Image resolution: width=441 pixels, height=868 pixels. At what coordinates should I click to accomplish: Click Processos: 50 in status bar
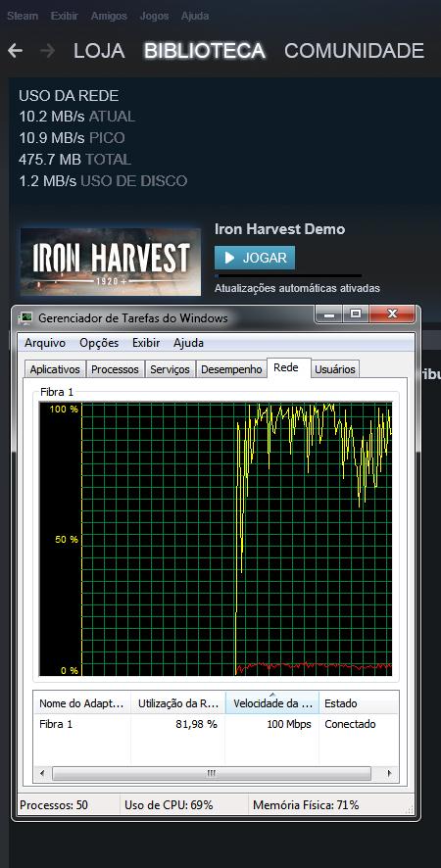click(54, 805)
